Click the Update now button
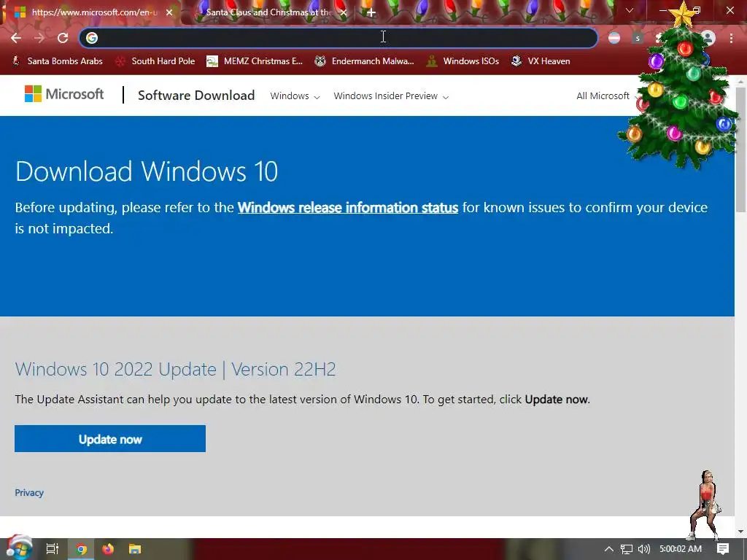747x560 pixels. (x=110, y=438)
